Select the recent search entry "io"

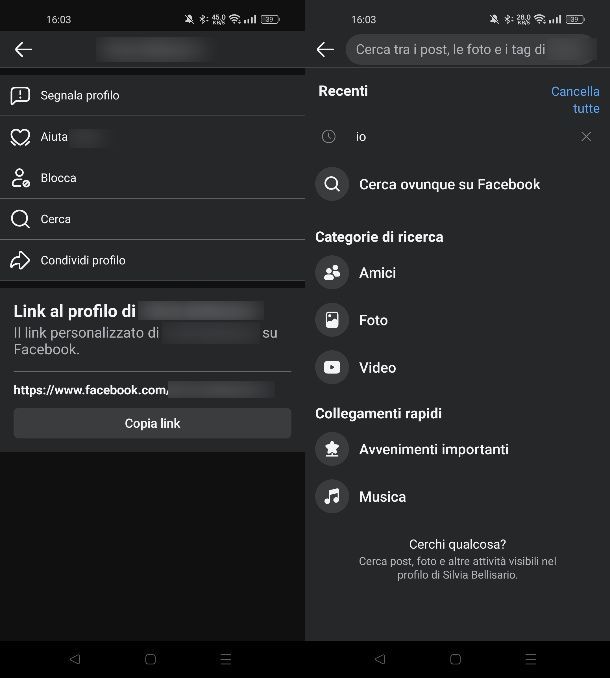coord(361,137)
